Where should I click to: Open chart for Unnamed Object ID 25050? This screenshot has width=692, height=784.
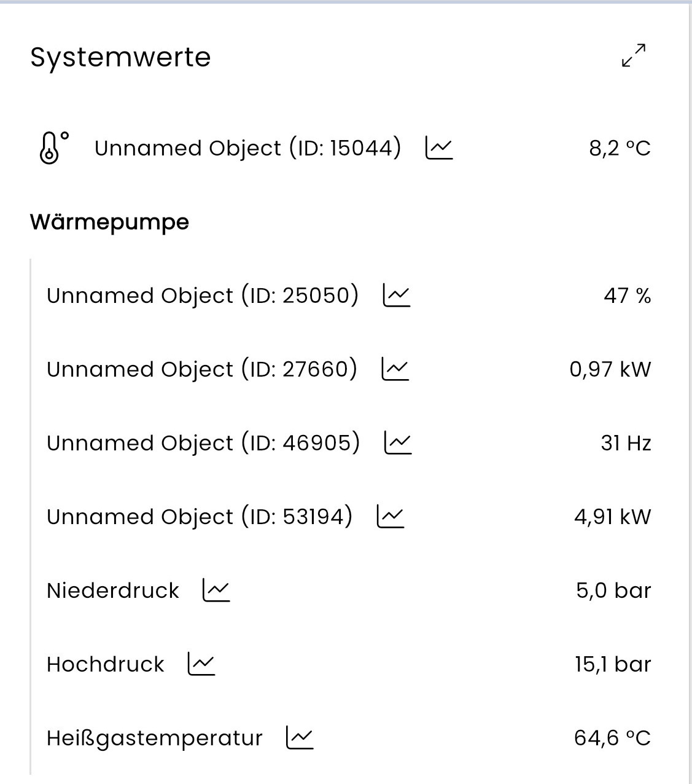[x=397, y=296]
